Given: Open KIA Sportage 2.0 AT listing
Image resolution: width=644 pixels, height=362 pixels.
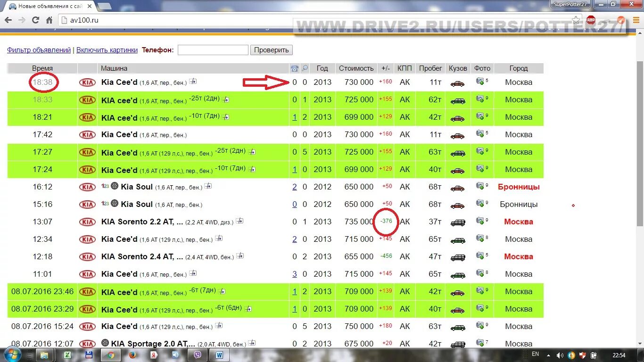Looking at the screenshot, I should [153, 344].
